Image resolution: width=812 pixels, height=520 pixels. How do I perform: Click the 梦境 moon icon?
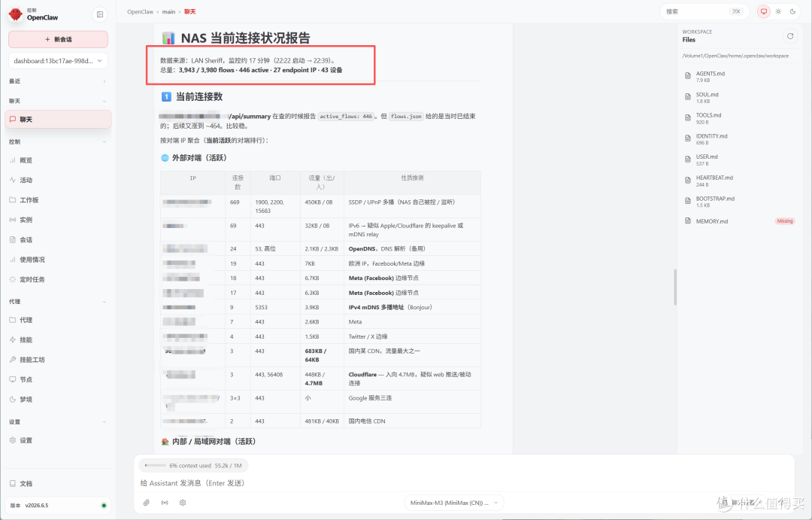point(13,399)
